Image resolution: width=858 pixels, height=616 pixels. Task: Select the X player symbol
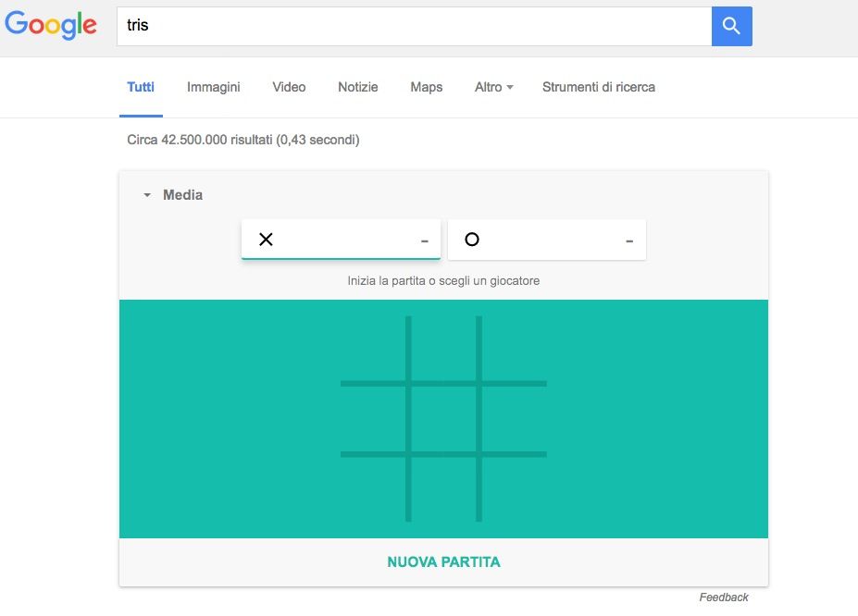click(x=267, y=240)
